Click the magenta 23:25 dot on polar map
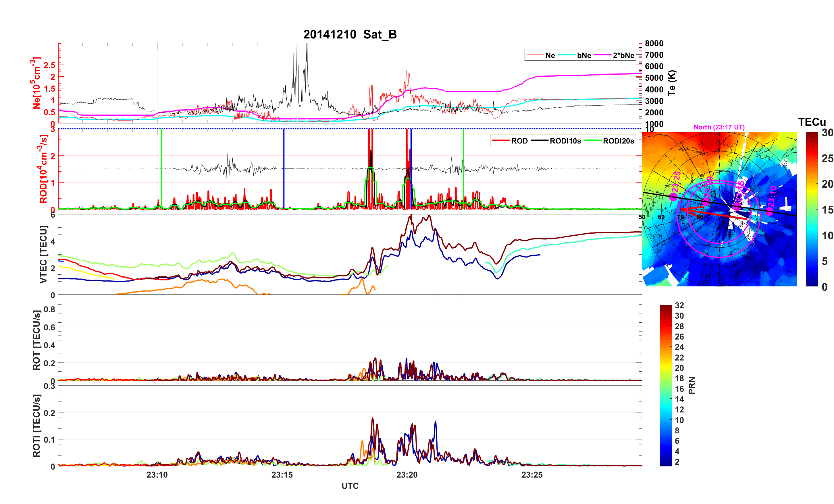 point(674,197)
